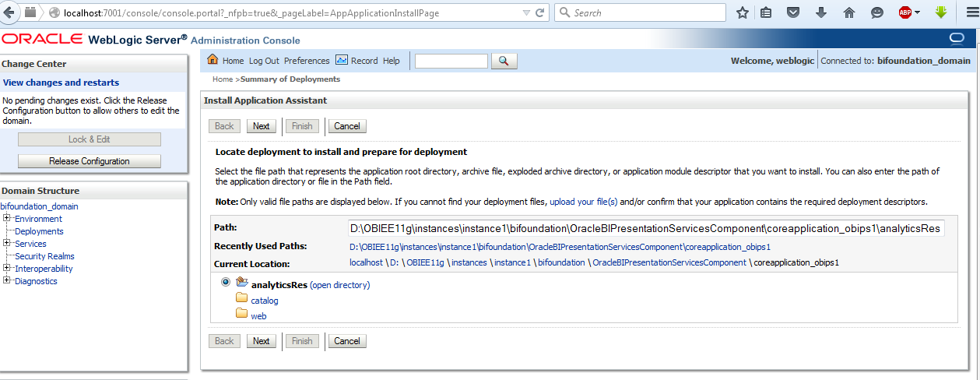Click instances in Current Location path
Image resolution: width=980 pixels, height=380 pixels.
pyautogui.click(x=469, y=262)
